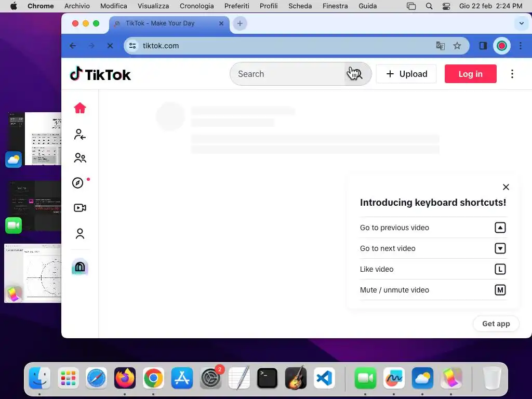Open the Profili menu
Screen dimensions: 532x399
point(269,6)
